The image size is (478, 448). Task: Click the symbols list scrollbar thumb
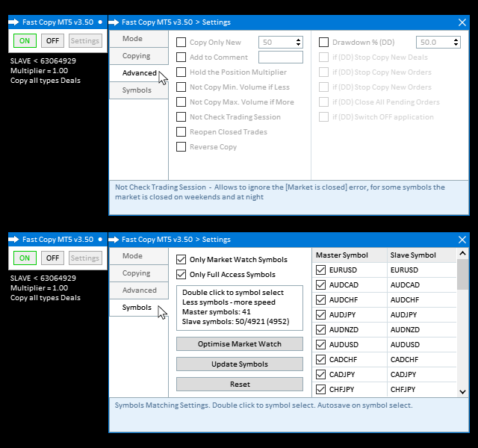click(462, 274)
